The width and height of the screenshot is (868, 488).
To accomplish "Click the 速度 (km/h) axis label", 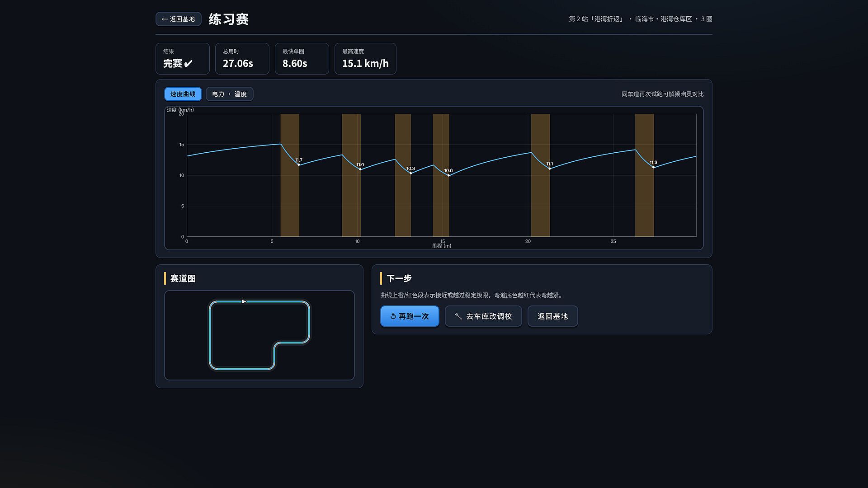I will 180,110.
